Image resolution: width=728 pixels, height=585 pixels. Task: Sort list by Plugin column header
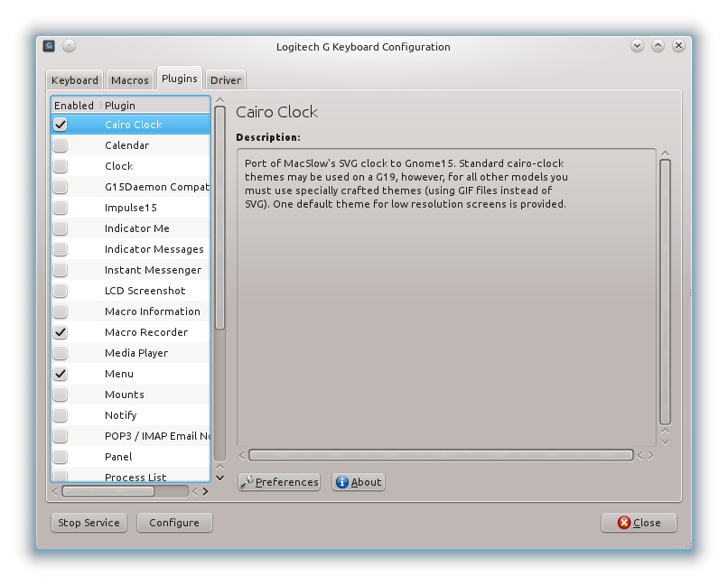pos(154,106)
